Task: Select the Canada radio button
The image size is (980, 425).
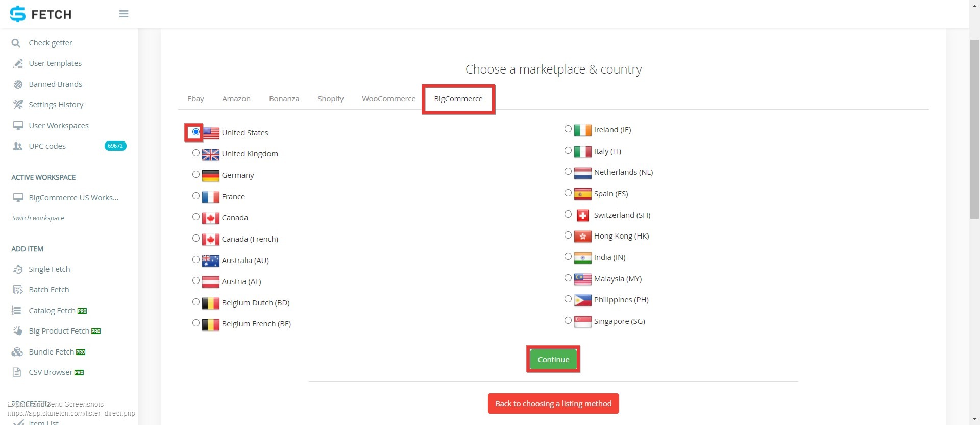Action: point(196,217)
